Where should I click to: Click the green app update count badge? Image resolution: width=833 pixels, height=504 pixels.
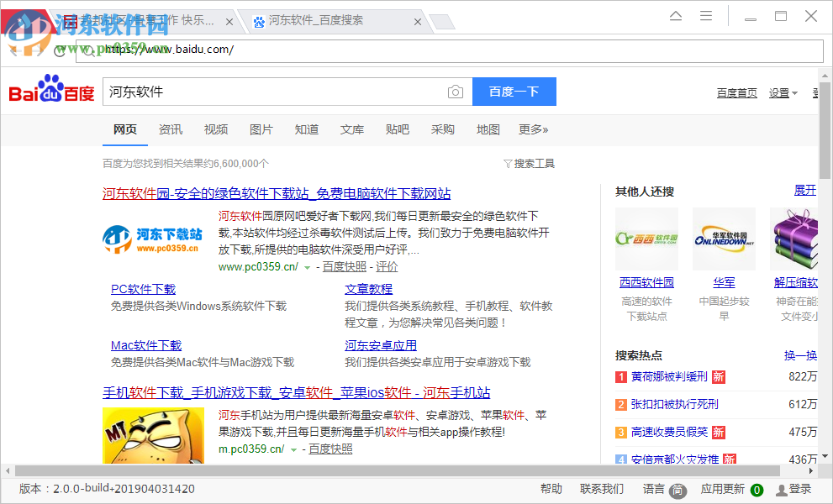(757, 491)
